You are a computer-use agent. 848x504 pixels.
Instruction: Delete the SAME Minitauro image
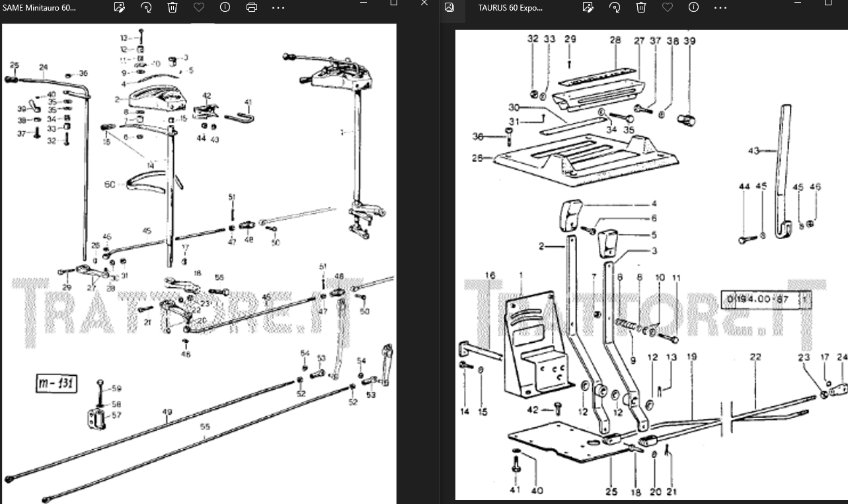point(173,7)
